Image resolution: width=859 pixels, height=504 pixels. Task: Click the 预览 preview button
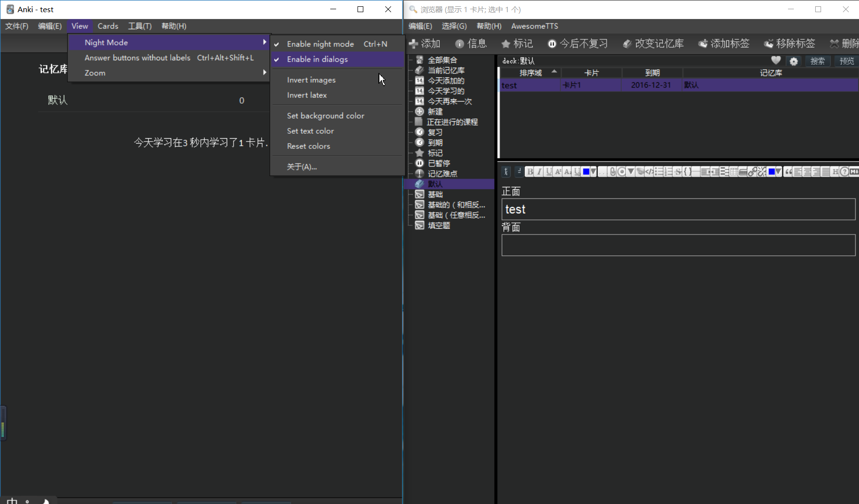[x=846, y=61]
